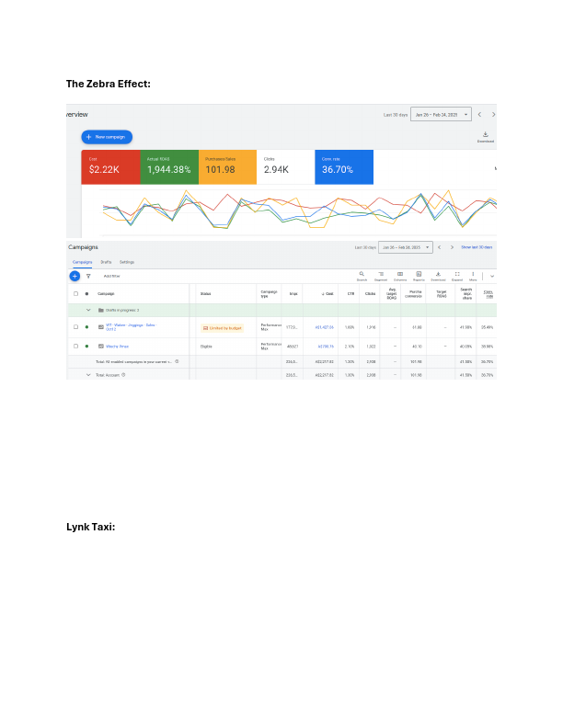Screen dimensions: 563x728
Task: Expand the Total Account row
Action: (x=88, y=375)
